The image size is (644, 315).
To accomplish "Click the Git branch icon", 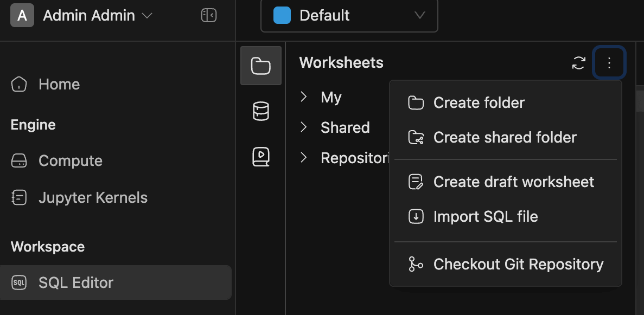I will coord(416,264).
